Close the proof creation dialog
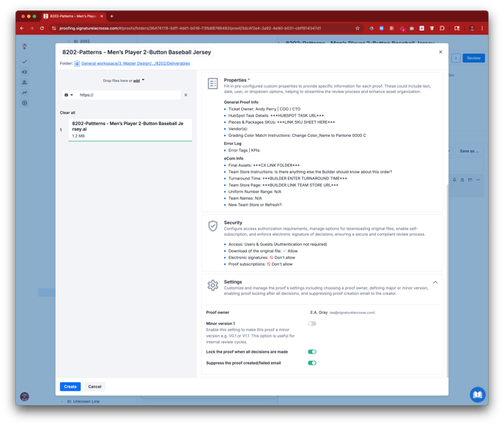The image size is (504, 426). pyautogui.click(x=440, y=52)
